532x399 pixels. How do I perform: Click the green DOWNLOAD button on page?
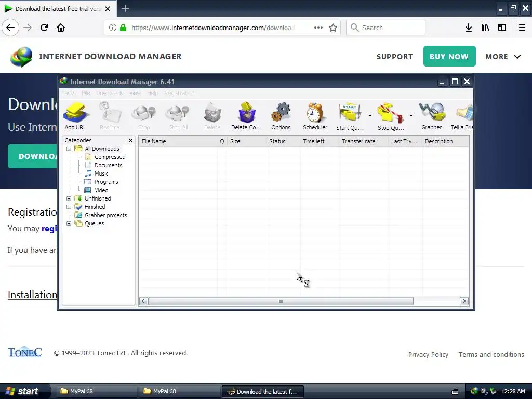(33, 156)
